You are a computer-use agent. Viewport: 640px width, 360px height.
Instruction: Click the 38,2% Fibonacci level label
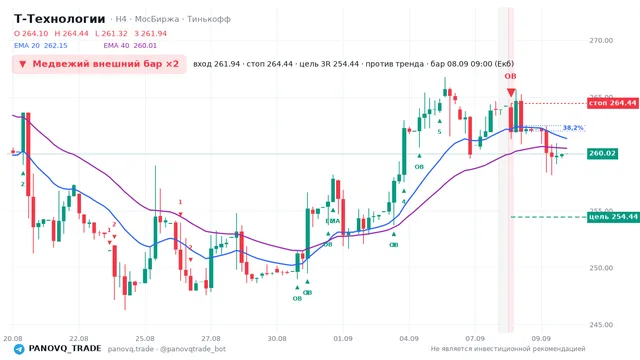point(573,128)
